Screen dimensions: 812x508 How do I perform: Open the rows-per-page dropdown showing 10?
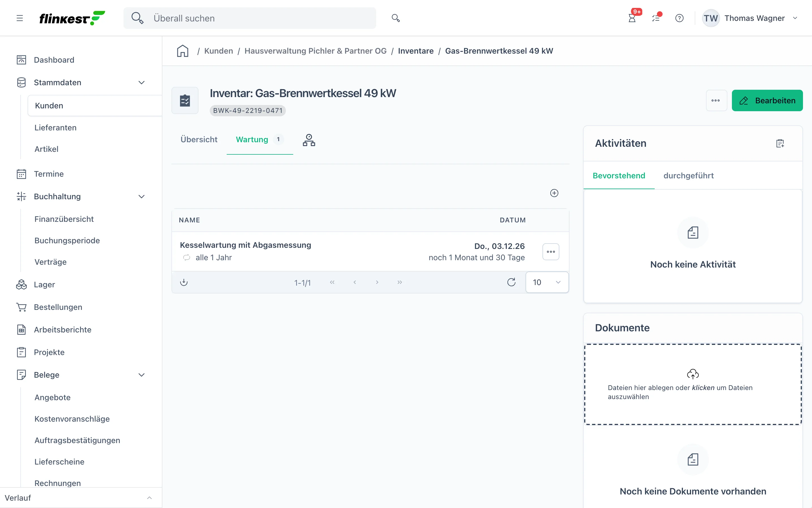click(547, 282)
